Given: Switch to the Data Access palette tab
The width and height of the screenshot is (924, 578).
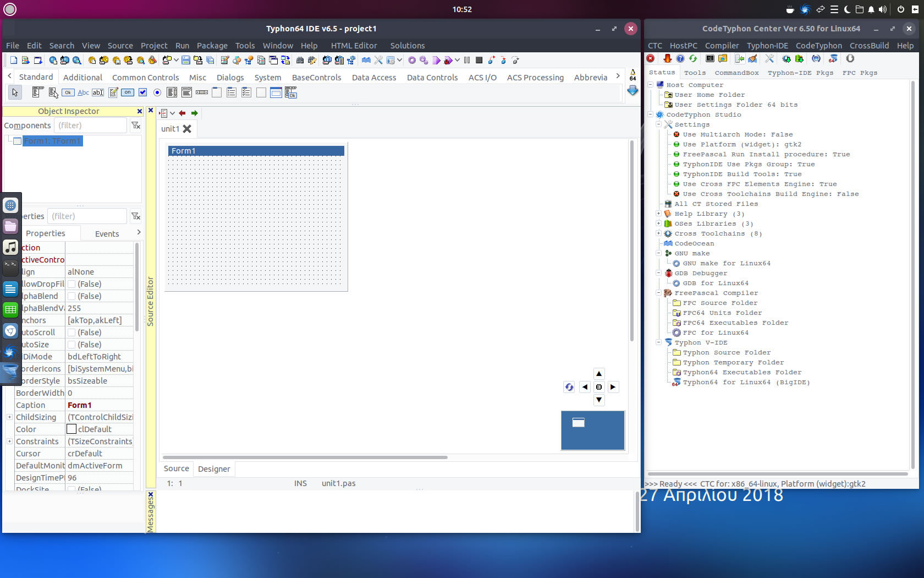Looking at the screenshot, I should click(374, 78).
